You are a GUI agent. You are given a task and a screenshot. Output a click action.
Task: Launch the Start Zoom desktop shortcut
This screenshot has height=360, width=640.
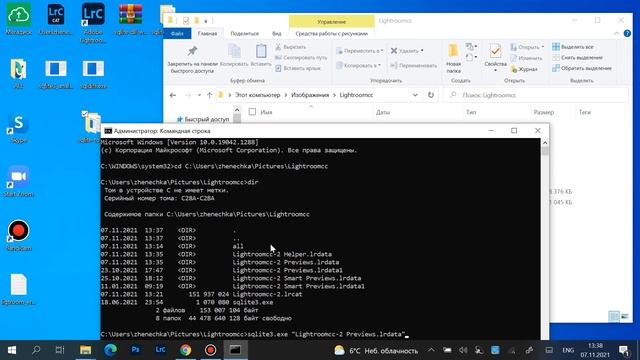point(19,182)
